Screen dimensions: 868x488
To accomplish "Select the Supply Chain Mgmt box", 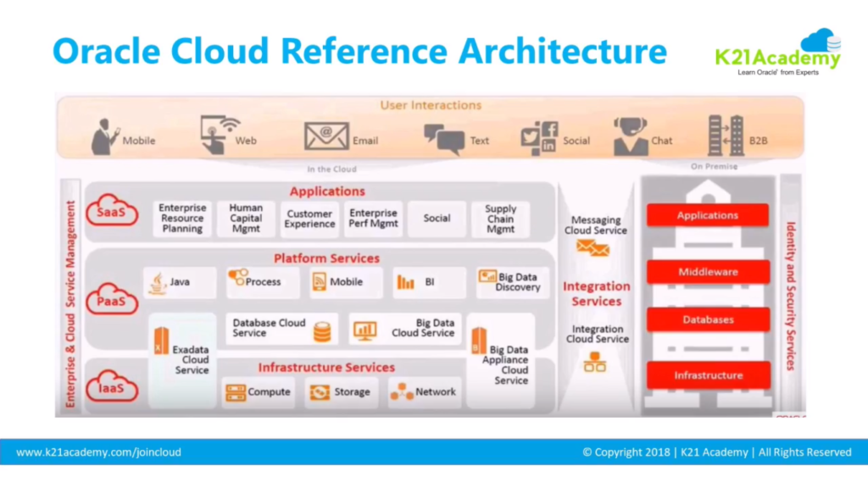I will tap(500, 219).
